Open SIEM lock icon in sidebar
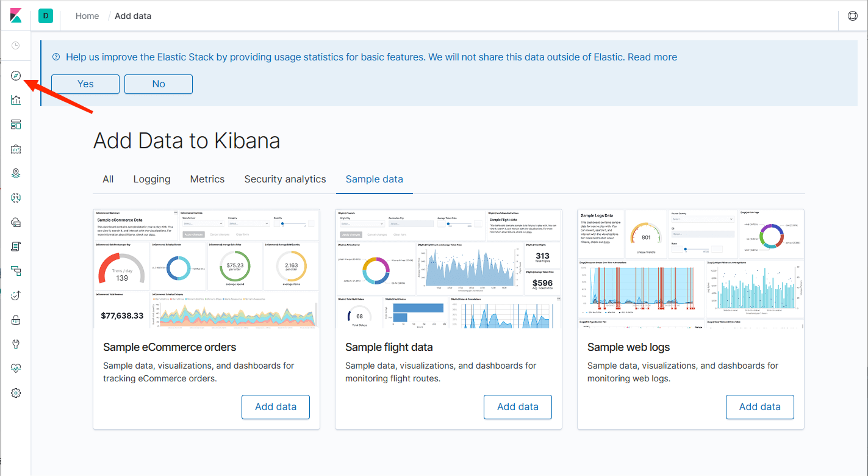 16,320
